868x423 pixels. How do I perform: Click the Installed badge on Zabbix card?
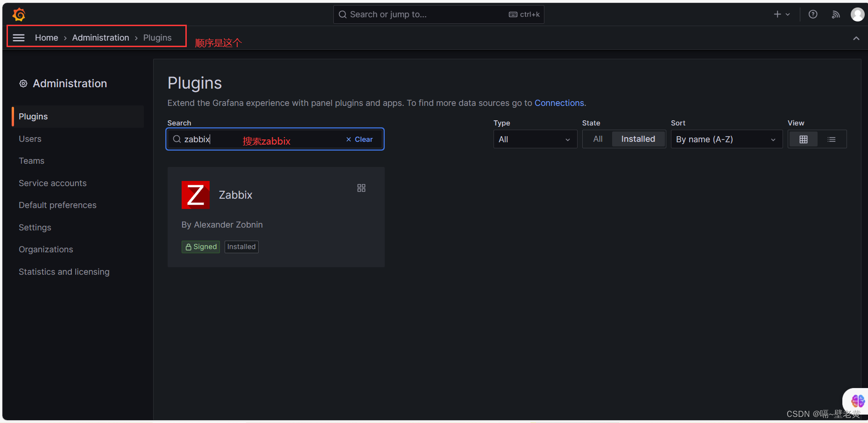tap(241, 247)
